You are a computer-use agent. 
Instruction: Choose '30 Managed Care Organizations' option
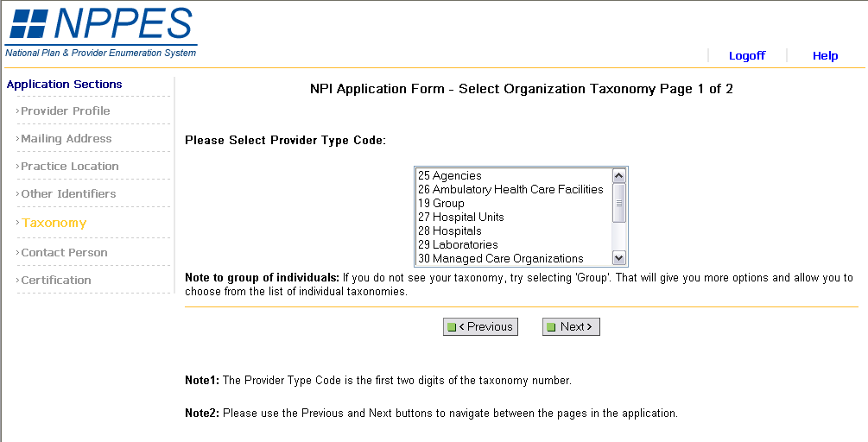click(x=501, y=259)
